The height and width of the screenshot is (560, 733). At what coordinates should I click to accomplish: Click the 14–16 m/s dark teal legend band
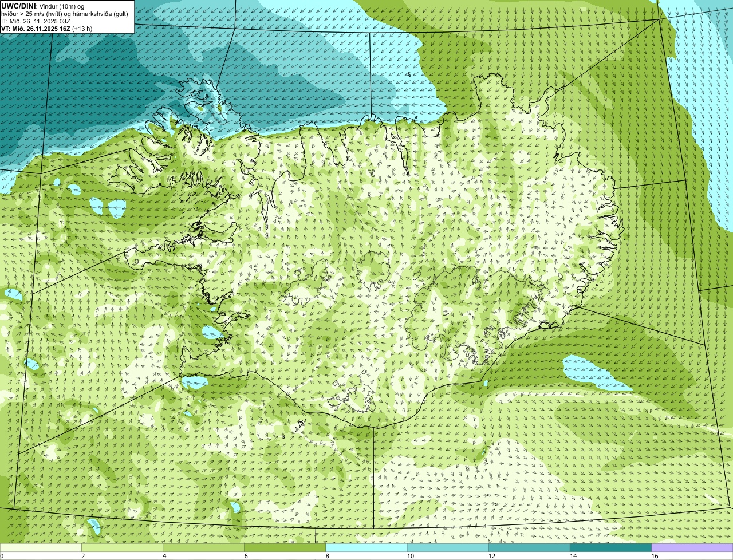tap(610, 547)
